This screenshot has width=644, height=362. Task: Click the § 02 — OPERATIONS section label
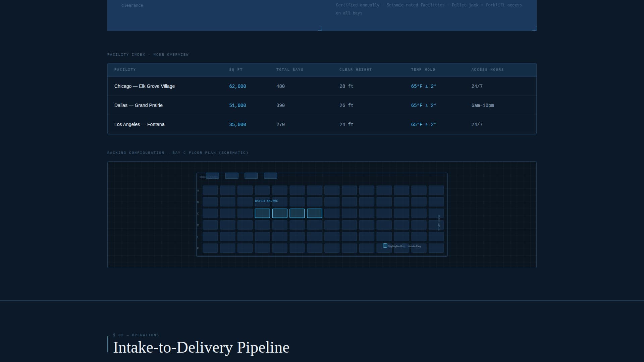point(136,335)
